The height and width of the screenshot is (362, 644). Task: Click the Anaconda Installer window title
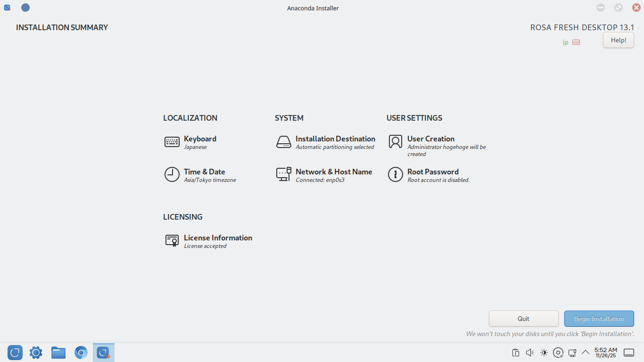(x=313, y=8)
